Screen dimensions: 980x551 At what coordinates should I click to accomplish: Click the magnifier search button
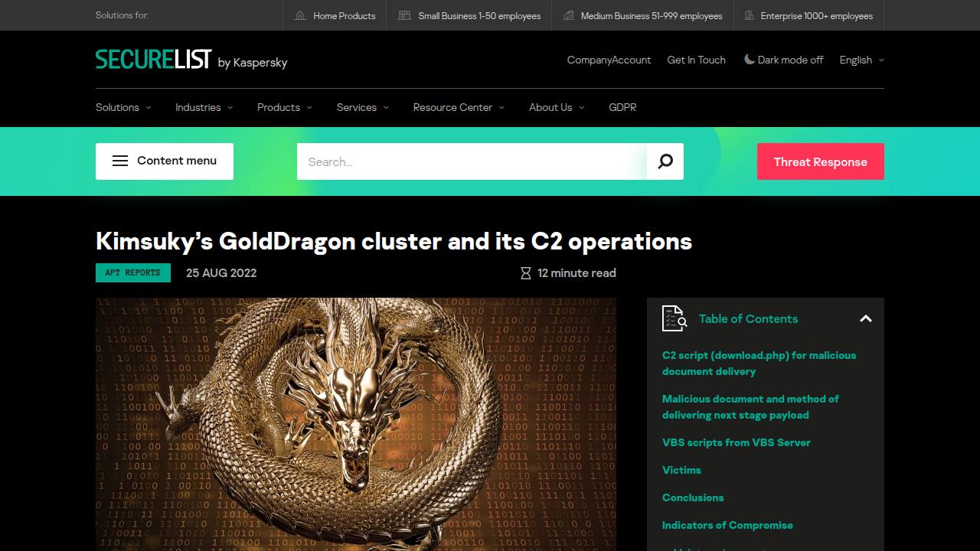point(665,161)
